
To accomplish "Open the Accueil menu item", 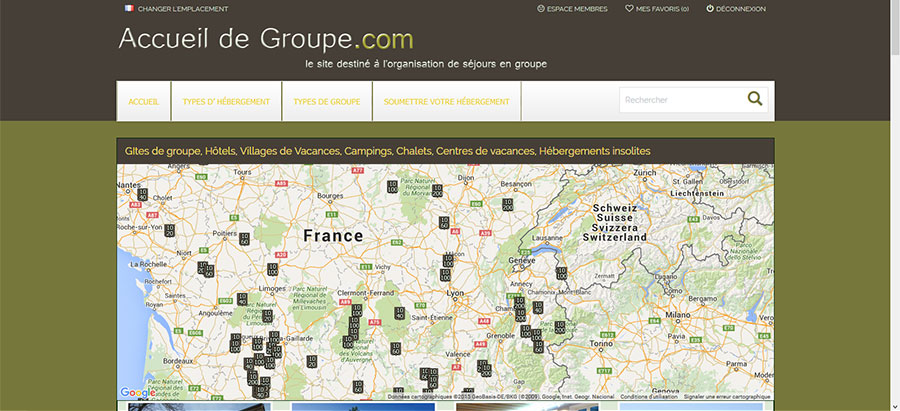I will [143, 102].
